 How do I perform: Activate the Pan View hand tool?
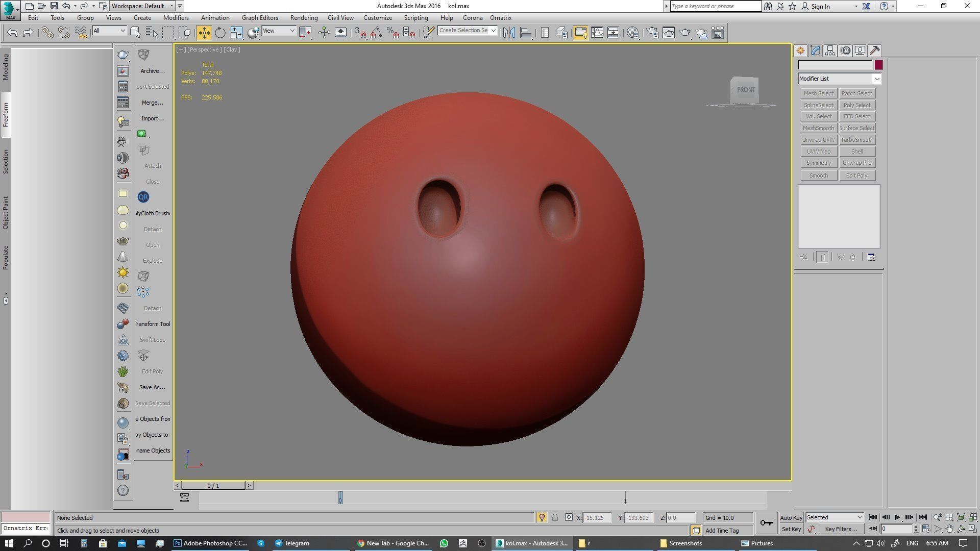(949, 529)
